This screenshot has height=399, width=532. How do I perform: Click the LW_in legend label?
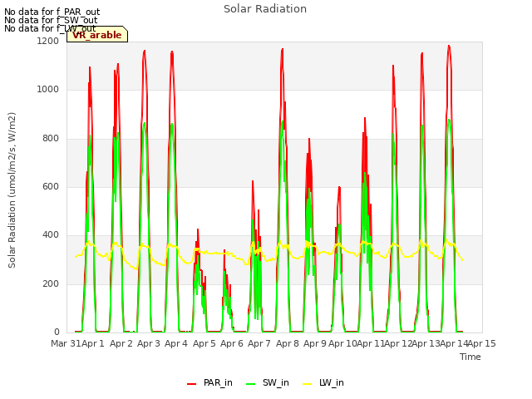[331, 382]
